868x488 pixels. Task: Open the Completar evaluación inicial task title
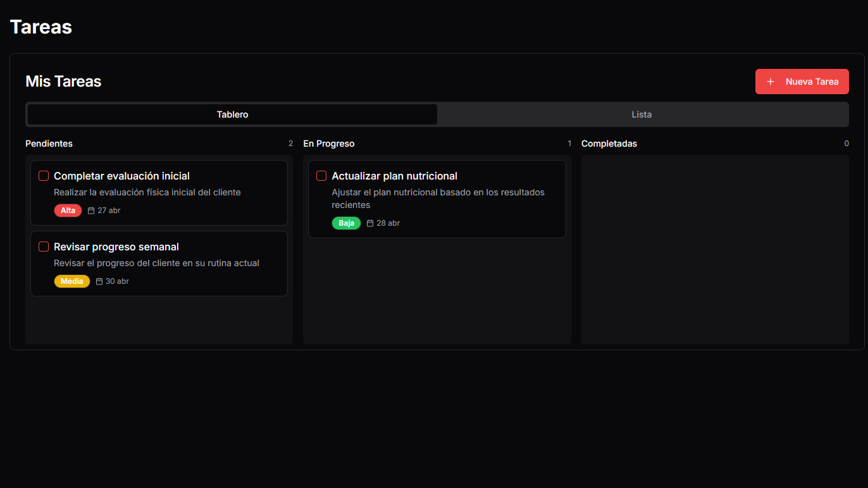pos(121,176)
